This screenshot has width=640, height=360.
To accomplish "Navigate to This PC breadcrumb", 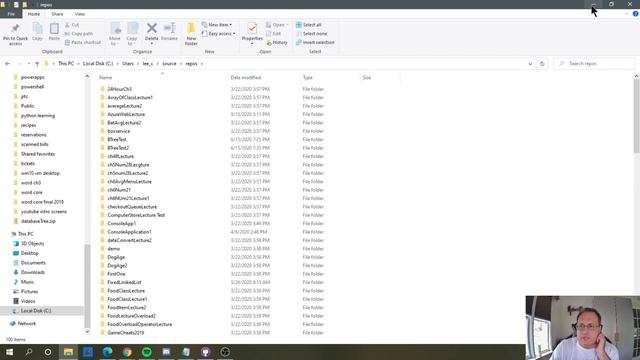I will (66, 64).
